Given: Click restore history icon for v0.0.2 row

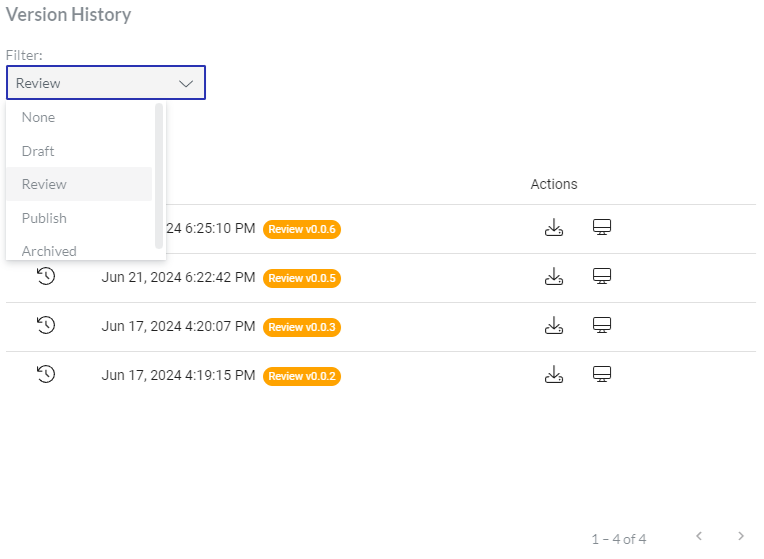Looking at the screenshot, I should (x=46, y=374).
